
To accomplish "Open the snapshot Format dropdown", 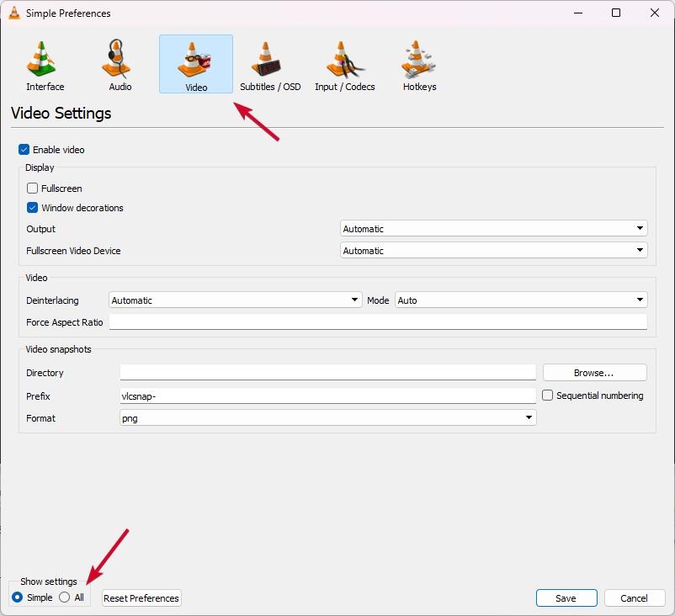I will pyautogui.click(x=327, y=417).
